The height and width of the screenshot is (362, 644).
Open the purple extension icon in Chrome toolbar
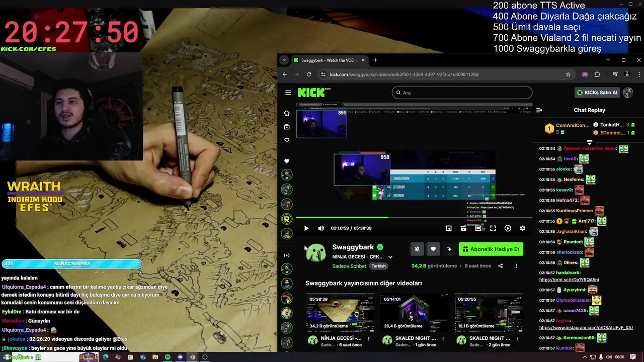point(585,74)
